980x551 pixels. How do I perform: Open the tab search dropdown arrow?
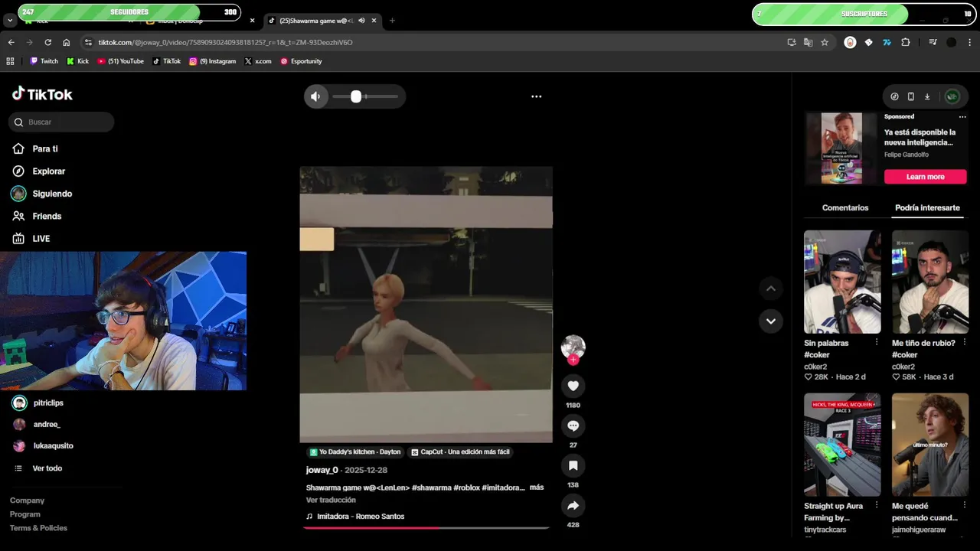point(9,21)
